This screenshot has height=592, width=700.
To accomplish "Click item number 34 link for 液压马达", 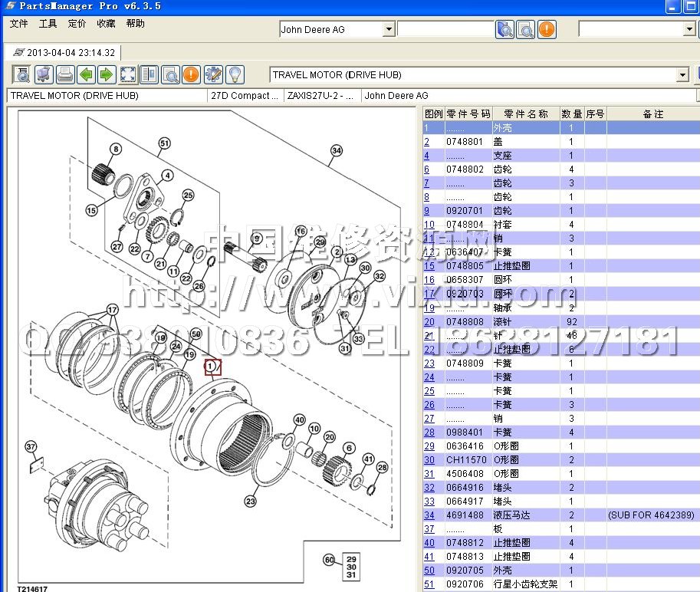I will (x=429, y=515).
